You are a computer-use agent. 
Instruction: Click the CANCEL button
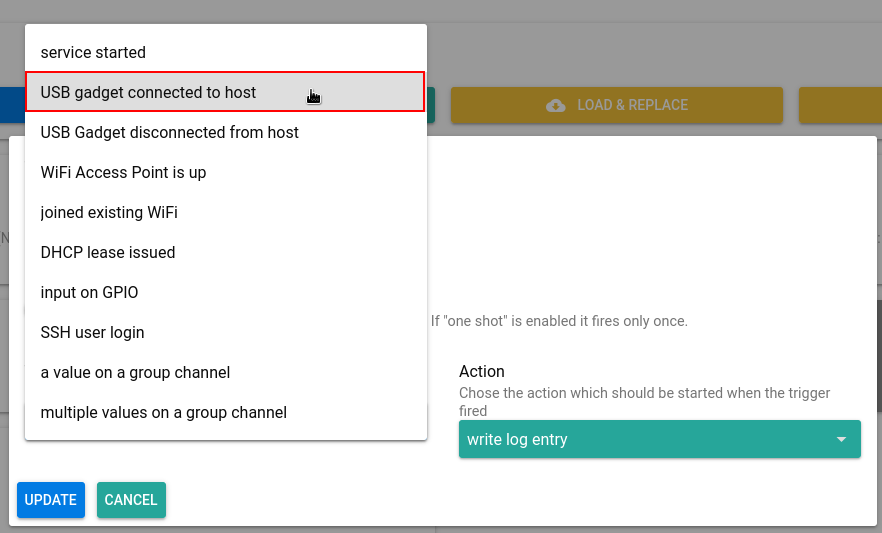(x=131, y=500)
